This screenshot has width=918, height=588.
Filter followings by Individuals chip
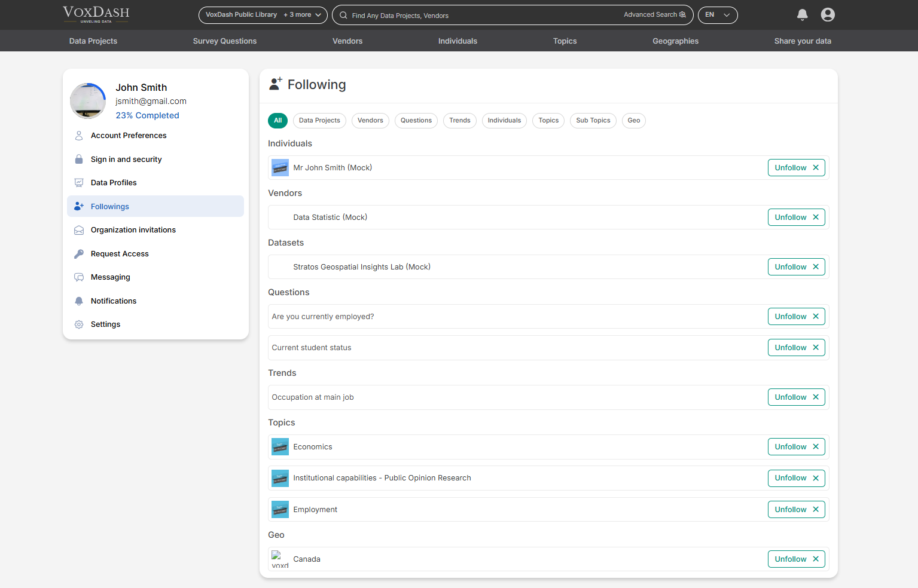point(504,121)
